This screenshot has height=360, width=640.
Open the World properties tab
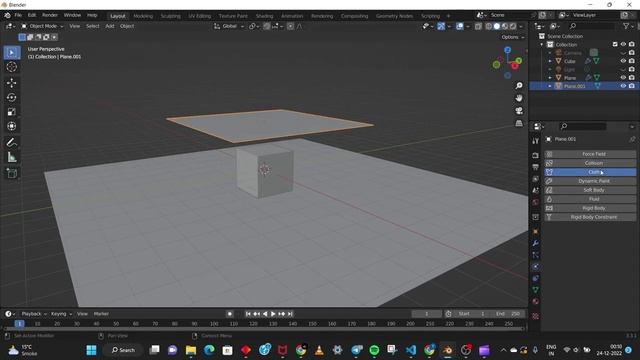(536, 202)
